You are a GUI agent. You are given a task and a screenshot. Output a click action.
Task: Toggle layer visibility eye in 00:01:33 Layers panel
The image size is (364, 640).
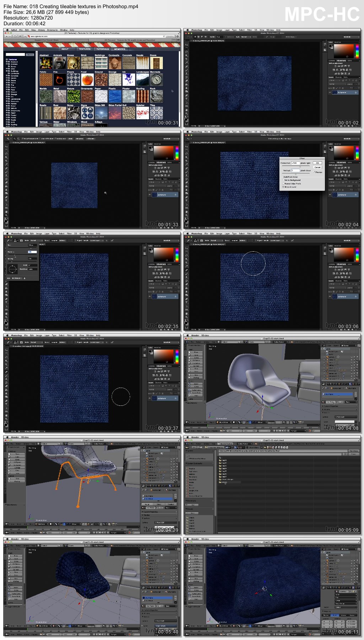(149, 195)
